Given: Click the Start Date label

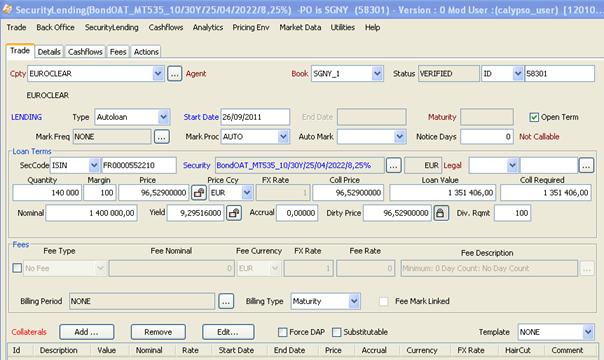Looking at the screenshot, I should (x=201, y=117).
